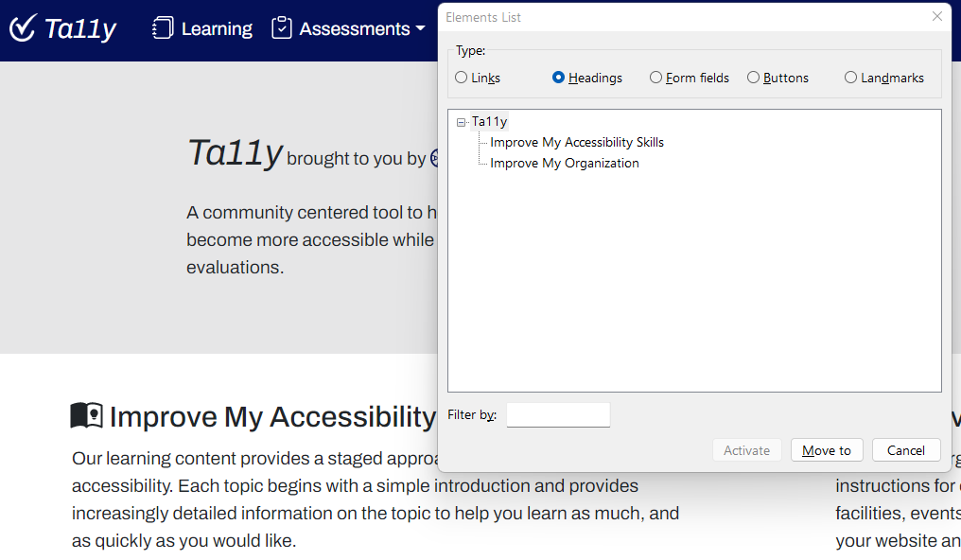Select the Links radio button
This screenshot has width=961, height=560.
[x=462, y=78]
